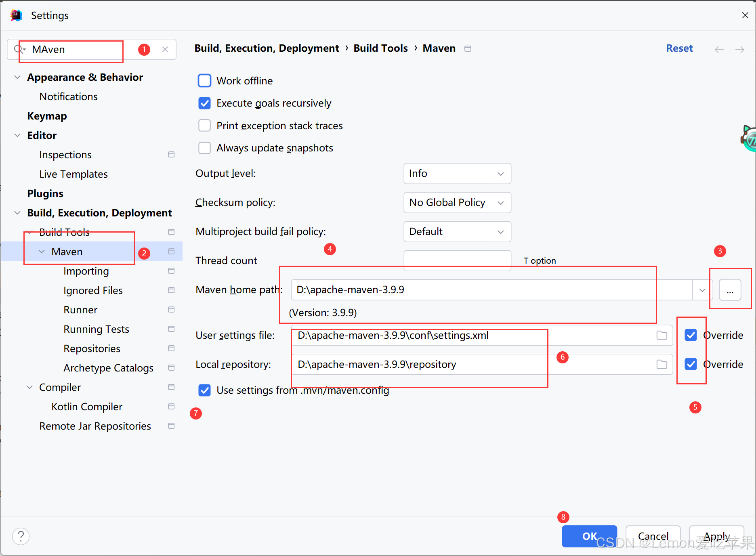Click the ... browse Maven home button

coord(730,290)
